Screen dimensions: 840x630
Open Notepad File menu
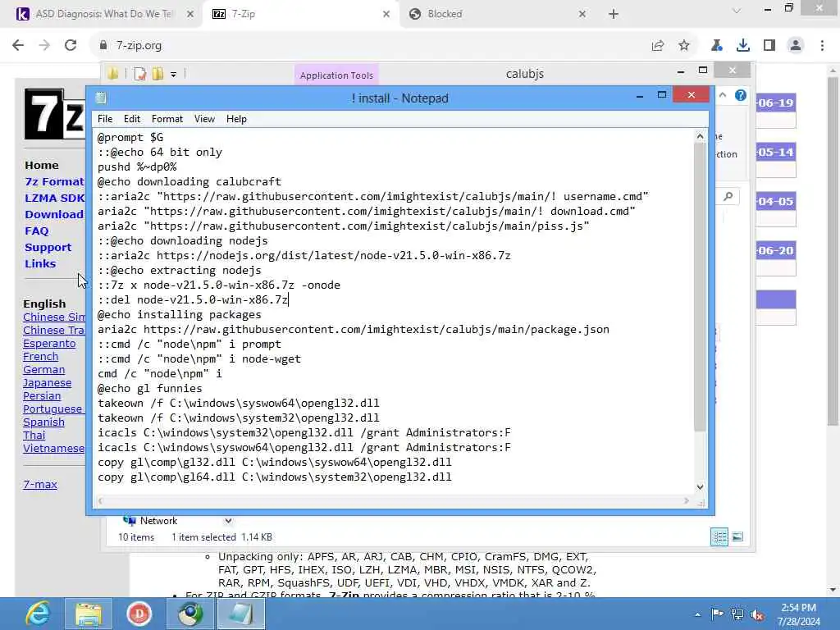point(105,119)
